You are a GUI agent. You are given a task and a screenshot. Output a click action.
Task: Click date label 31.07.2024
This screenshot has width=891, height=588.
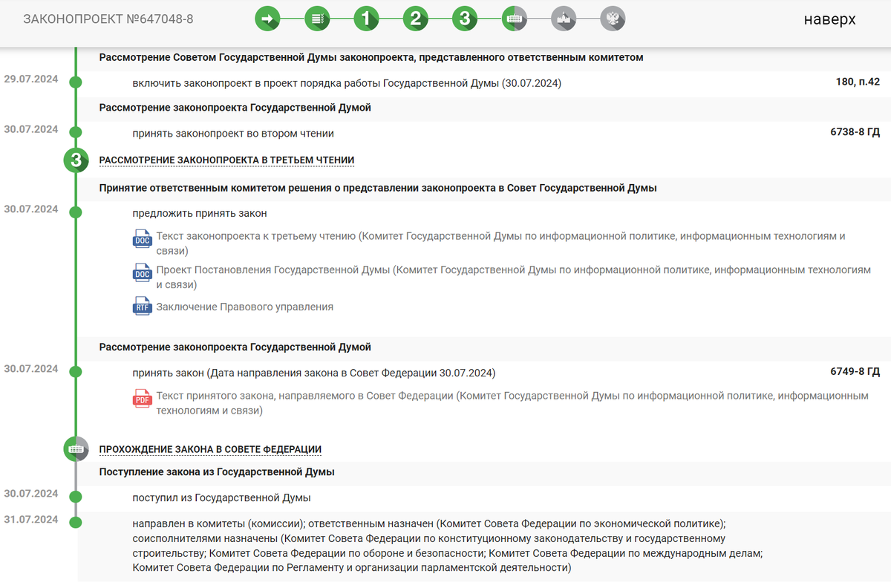(31, 519)
